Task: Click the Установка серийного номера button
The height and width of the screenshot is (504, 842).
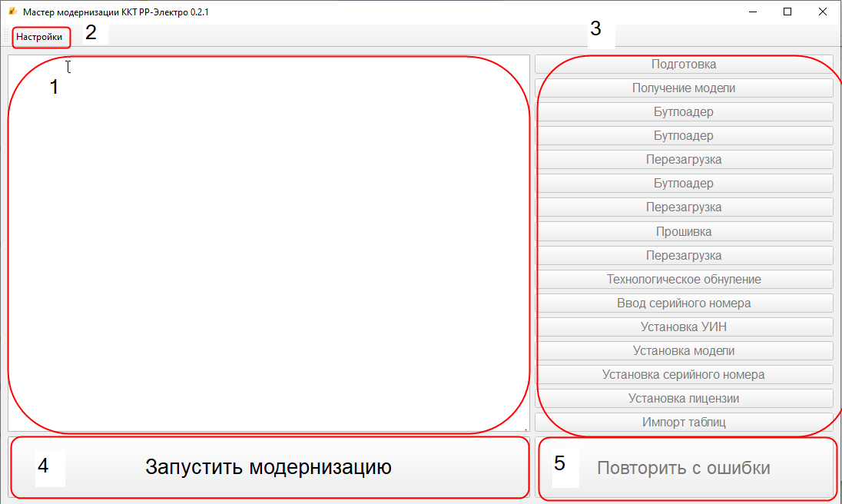Action: [x=684, y=375]
